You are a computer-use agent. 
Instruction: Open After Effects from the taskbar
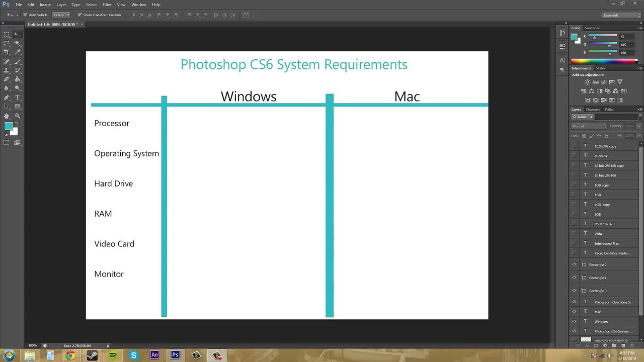154,355
